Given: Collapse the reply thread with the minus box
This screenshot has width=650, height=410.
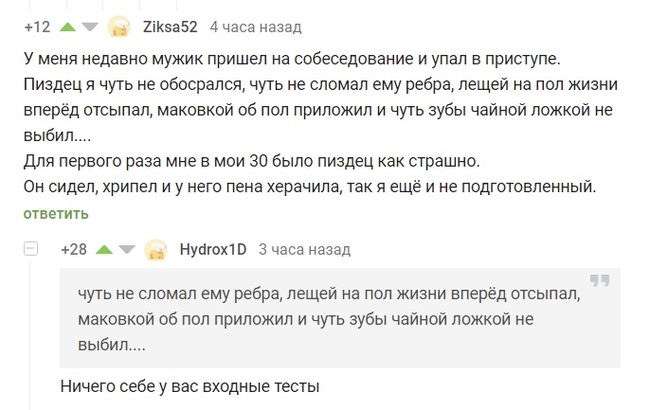Looking at the screenshot, I should coord(31,249).
